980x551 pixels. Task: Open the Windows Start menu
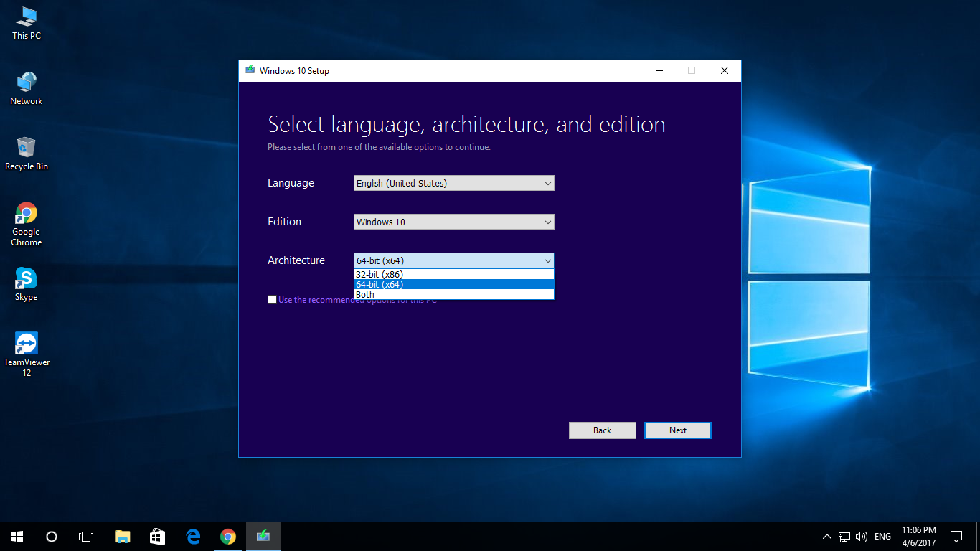click(17, 537)
